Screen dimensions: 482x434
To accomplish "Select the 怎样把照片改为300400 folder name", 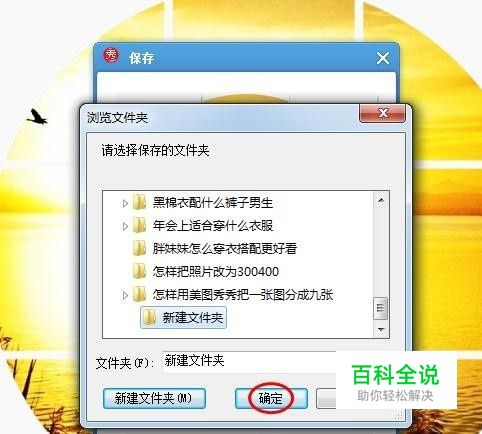I will point(216,272).
